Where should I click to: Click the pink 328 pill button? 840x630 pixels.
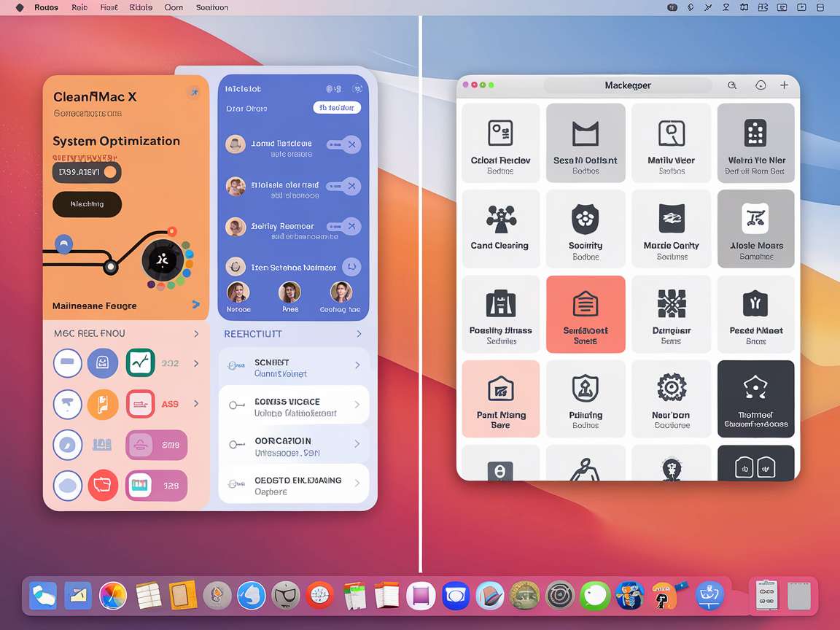pos(157,486)
